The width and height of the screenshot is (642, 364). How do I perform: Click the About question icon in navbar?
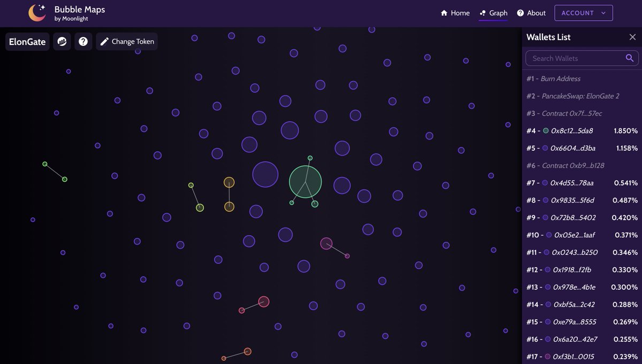[x=520, y=12]
